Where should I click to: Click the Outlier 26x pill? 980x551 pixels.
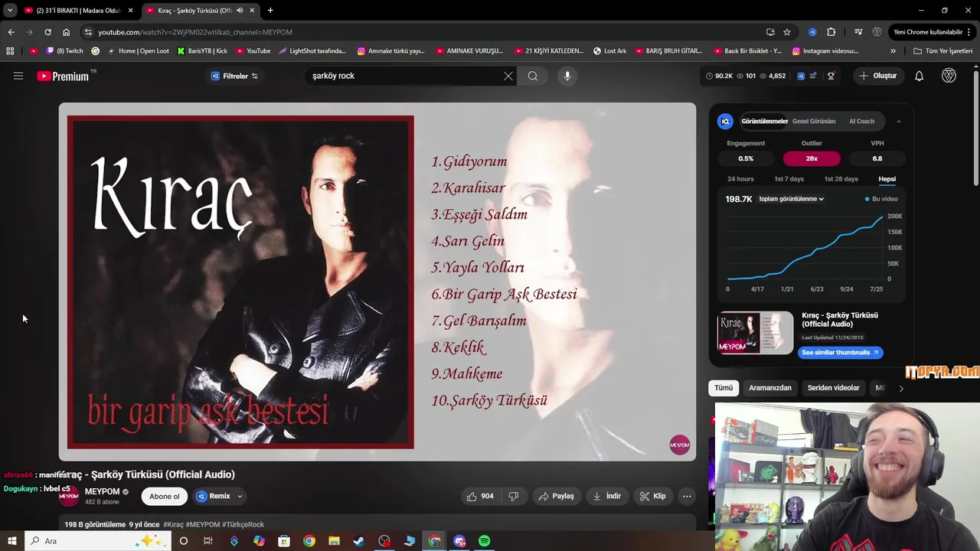812,158
